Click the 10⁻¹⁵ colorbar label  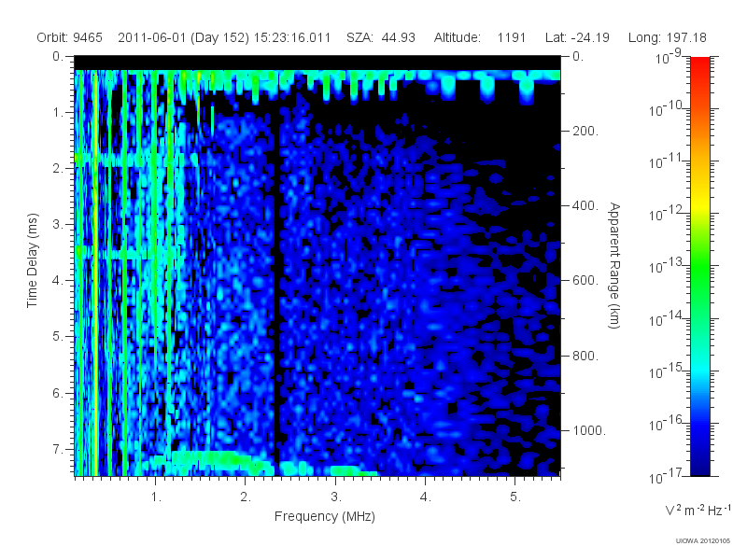[x=667, y=371]
